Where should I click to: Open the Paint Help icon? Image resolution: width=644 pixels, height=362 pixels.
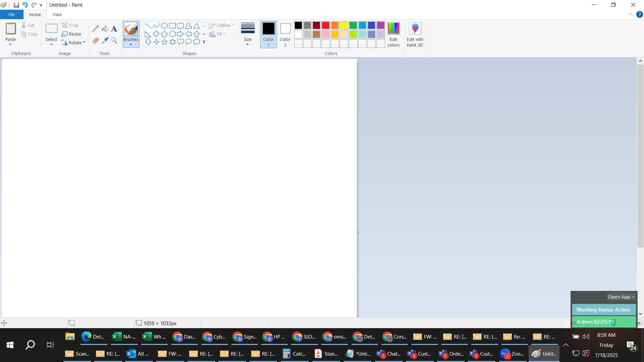(639, 15)
